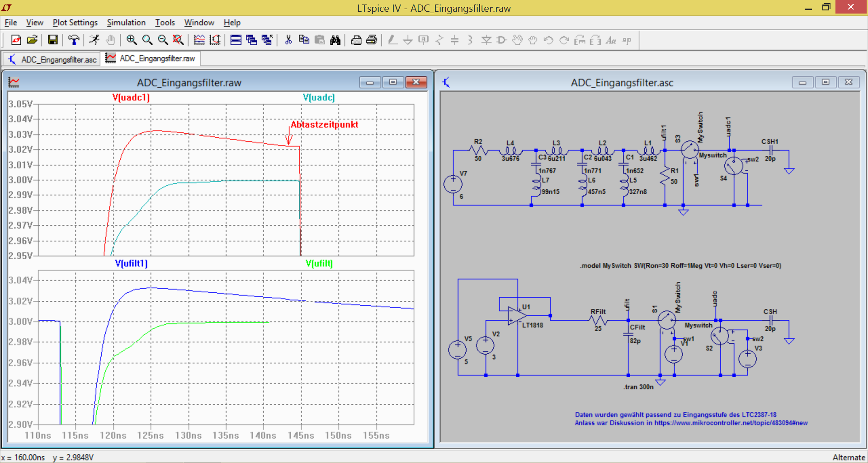The image size is (868, 463).
Task: Click the Pan magnifier icon
Action: tap(147, 40)
